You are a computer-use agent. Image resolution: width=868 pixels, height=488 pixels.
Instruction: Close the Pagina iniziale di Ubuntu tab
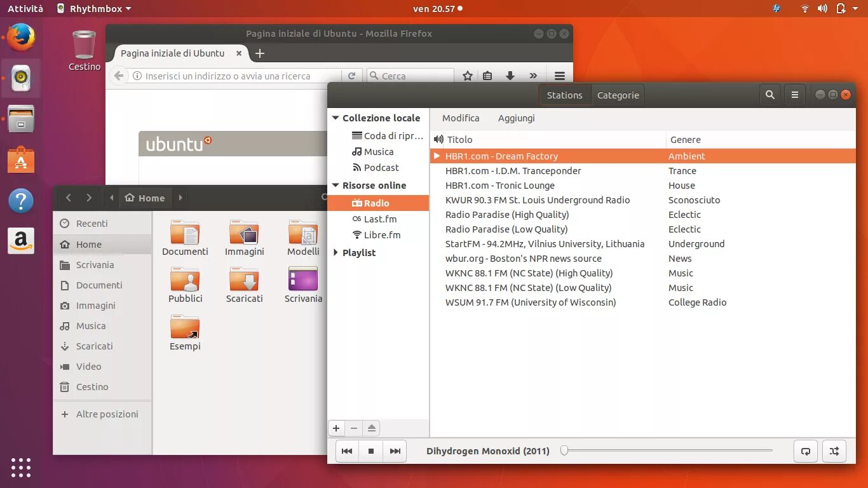click(239, 53)
